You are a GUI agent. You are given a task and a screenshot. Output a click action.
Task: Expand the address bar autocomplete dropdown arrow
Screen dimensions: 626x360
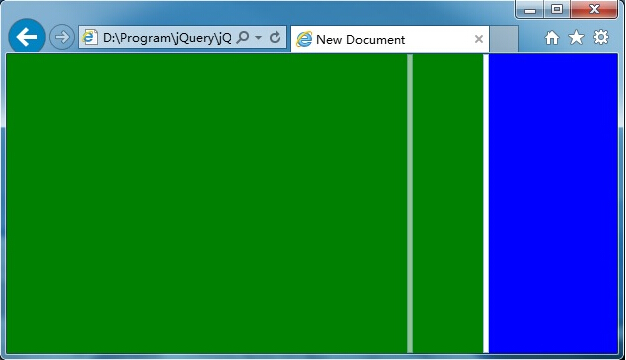pos(259,38)
